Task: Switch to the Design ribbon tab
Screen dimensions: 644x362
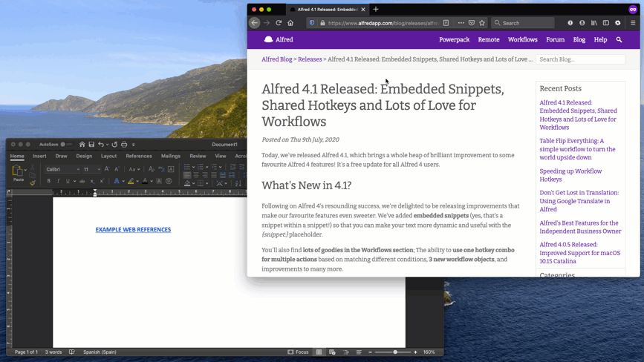Action: click(84, 156)
